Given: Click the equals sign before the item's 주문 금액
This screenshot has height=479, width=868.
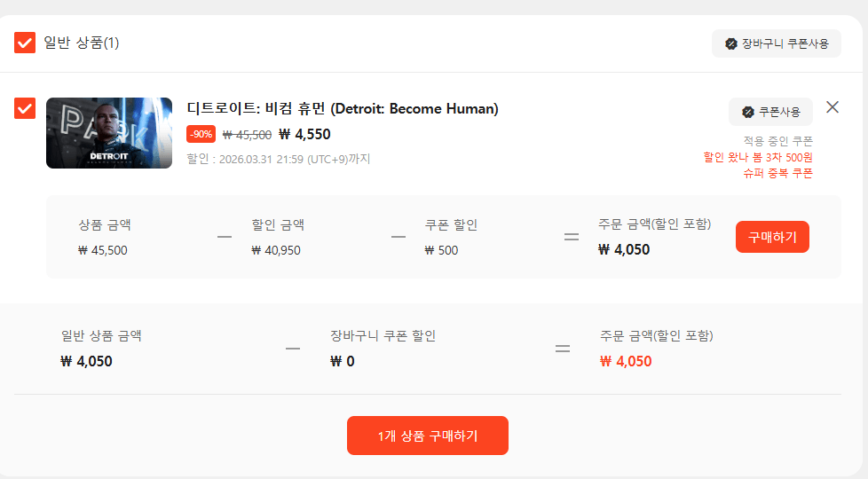Looking at the screenshot, I should tap(572, 237).
